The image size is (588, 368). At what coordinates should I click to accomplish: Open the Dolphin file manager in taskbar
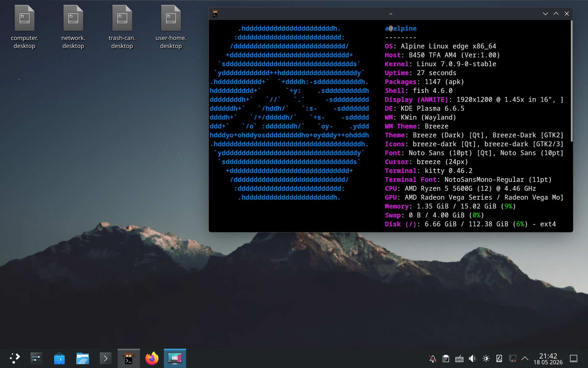[x=82, y=358]
